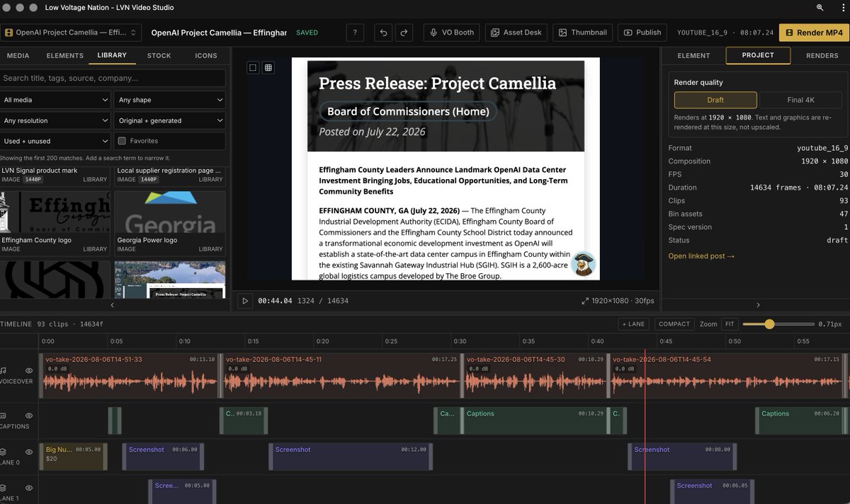
Task: Click the zoom FIT button
Action: click(729, 324)
